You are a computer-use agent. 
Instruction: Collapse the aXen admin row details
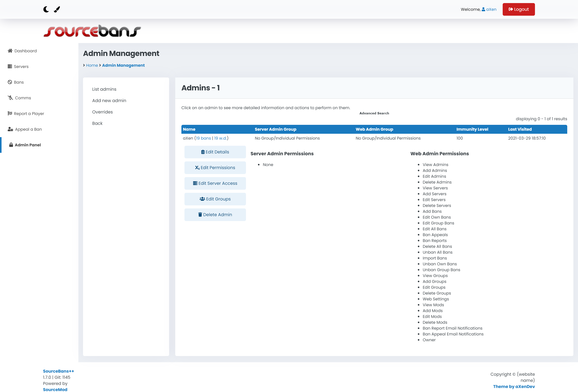tap(188, 138)
